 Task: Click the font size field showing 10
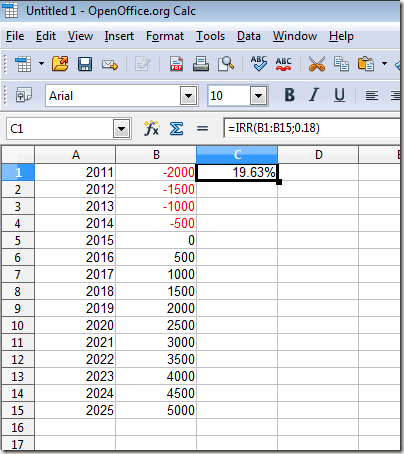(x=229, y=96)
